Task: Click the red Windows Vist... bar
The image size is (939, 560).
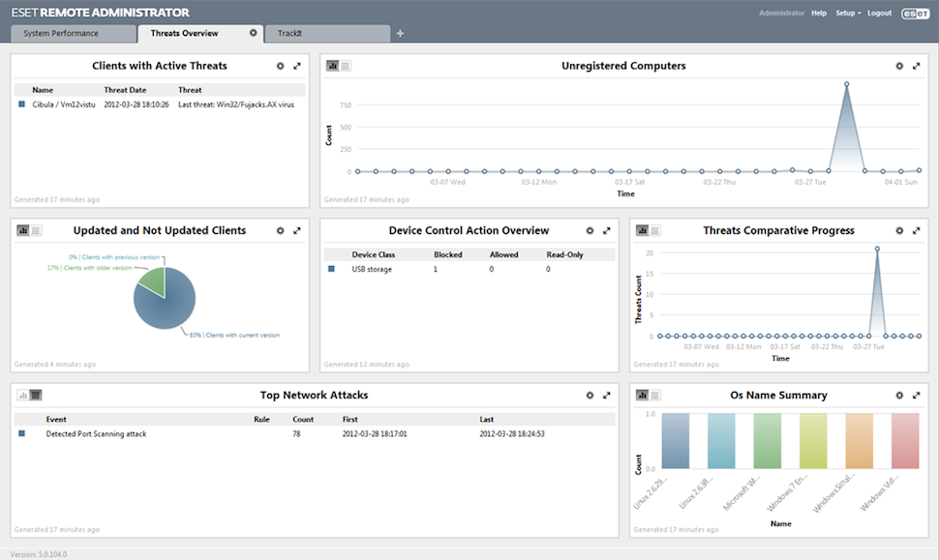Action: click(x=905, y=441)
